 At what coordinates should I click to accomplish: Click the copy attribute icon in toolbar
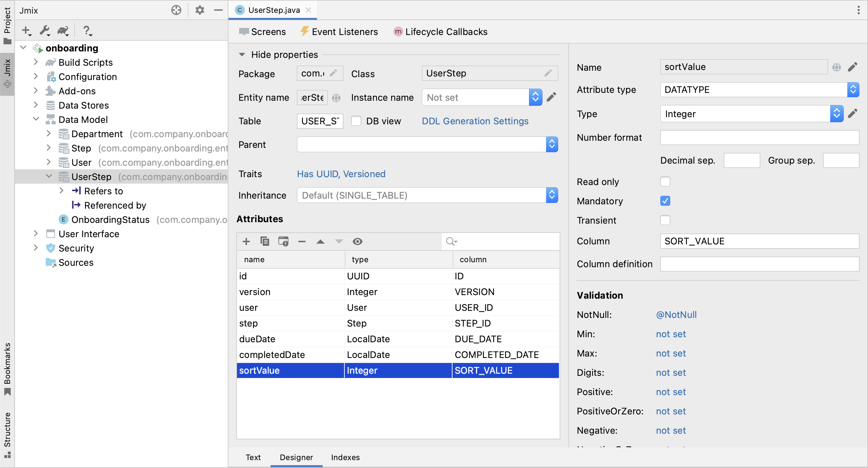(x=265, y=242)
